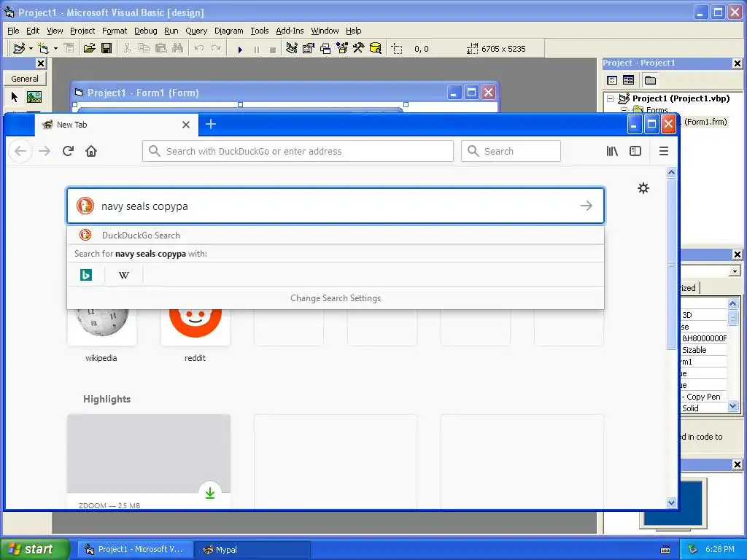
Task: Click the View Object icon in Project panel
Action: [x=628, y=80]
